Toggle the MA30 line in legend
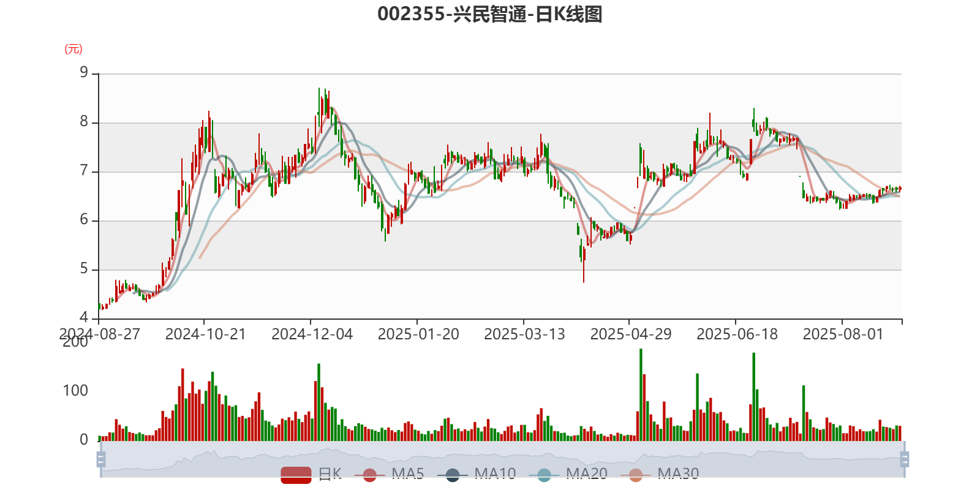The width and height of the screenshot is (980, 490). [660, 474]
